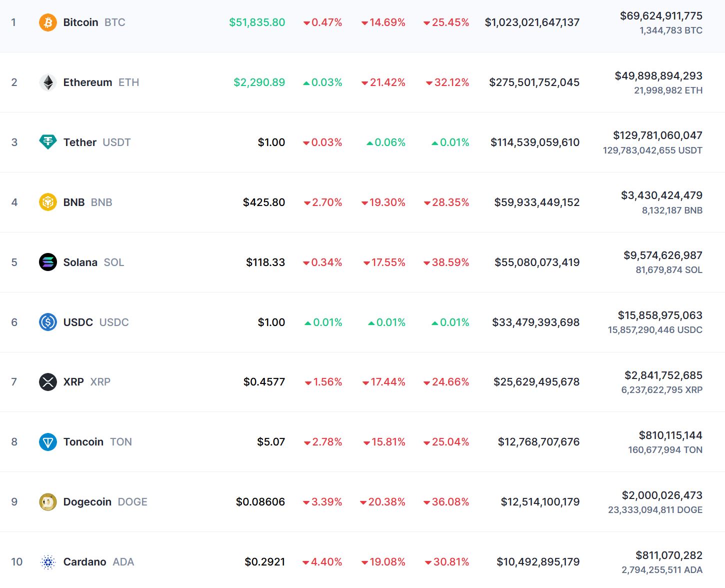Viewport: 725px width, 588px height.
Task: Click Ethereum market cap $275,501,752,045
Action: click(534, 82)
